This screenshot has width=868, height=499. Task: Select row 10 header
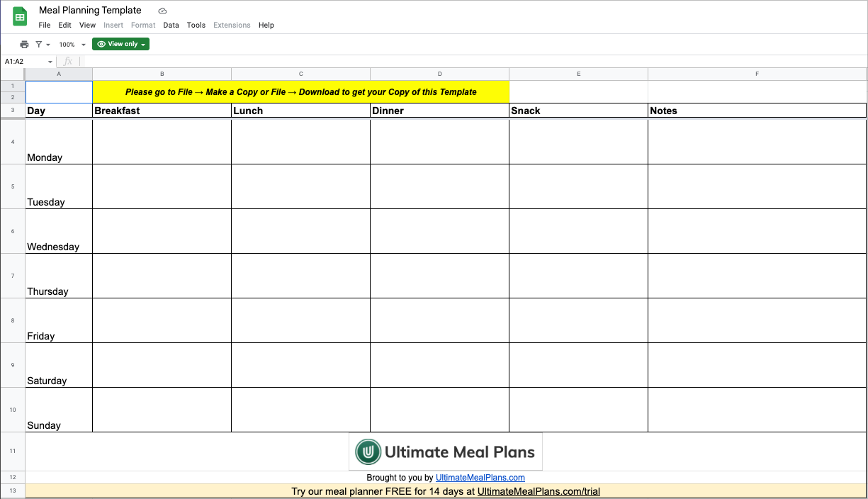(13, 410)
